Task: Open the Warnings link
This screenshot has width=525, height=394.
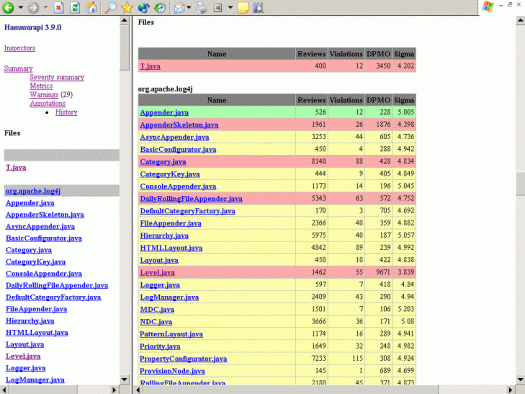Action: (x=44, y=95)
